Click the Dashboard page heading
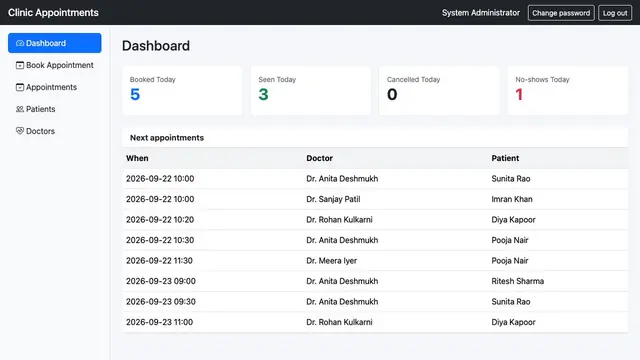The width and height of the screenshot is (640, 360). click(x=156, y=46)
